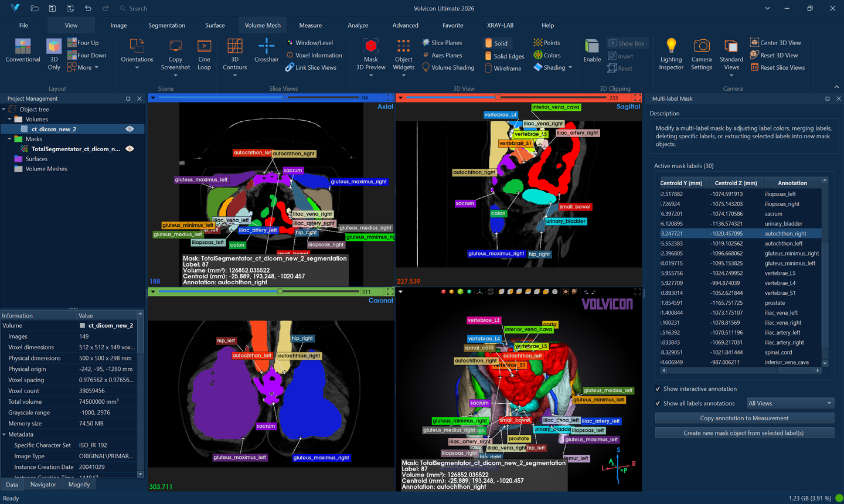Click the Axial slice slider
844x504 pixels.
coord(258,97)
